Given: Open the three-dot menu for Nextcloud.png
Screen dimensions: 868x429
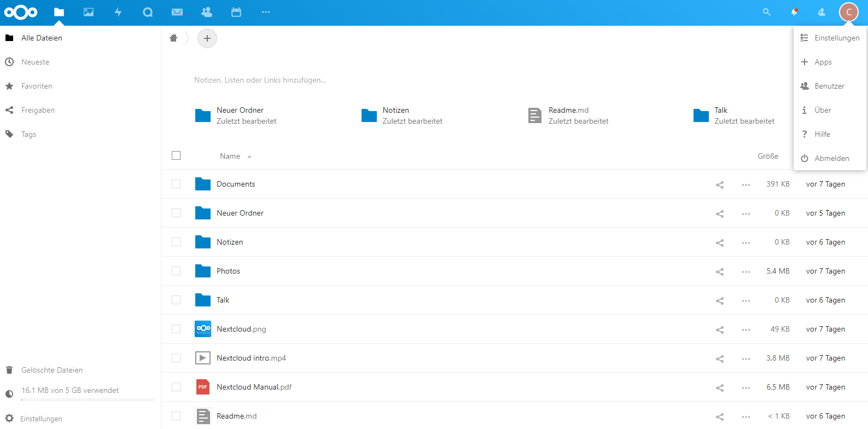Looking at the screenshot, I should (746, 329).
